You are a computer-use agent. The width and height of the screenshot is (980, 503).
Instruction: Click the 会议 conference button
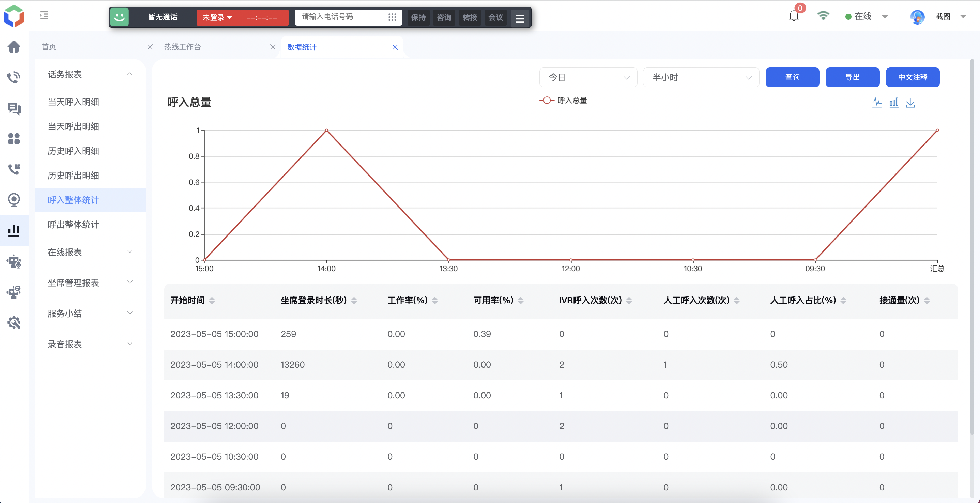coord(496,17)
